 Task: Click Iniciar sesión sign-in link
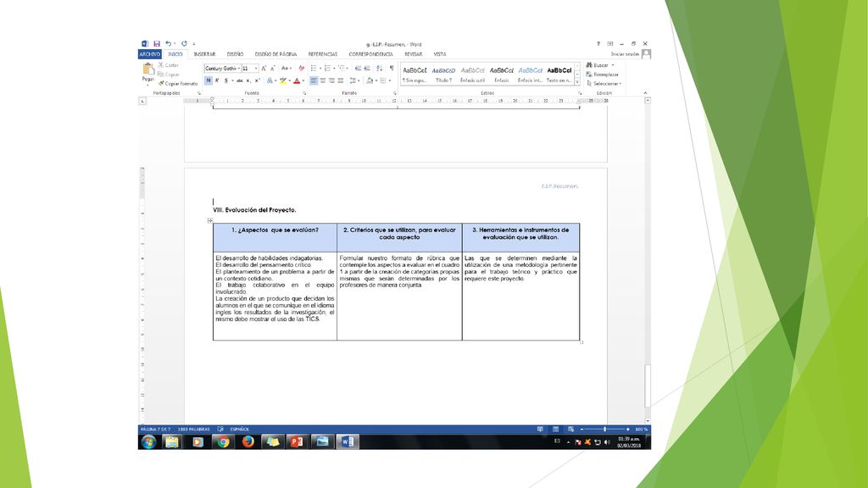point(625,54)
